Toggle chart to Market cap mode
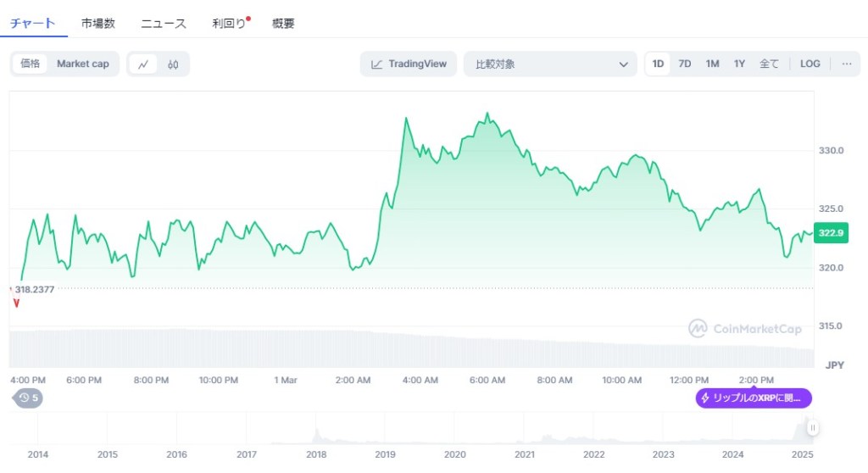 click(83, 64)
